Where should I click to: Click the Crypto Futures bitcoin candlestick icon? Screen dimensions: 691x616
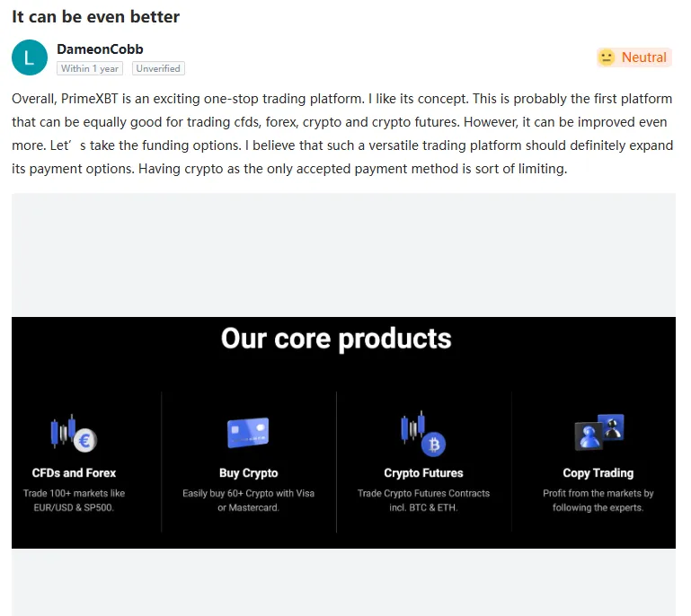point(423,434)
